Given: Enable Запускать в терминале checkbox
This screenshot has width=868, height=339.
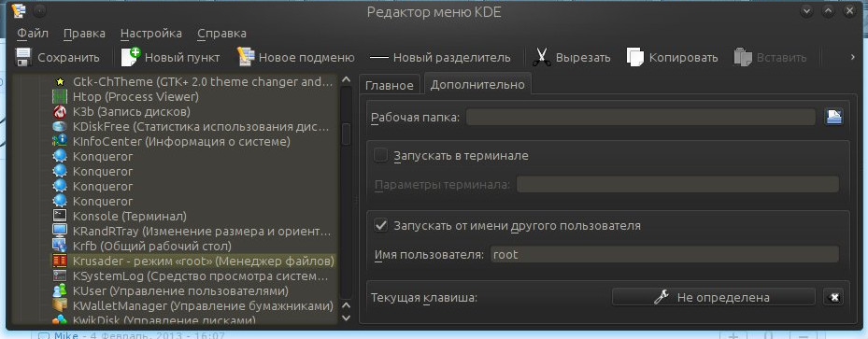Looking at the screenshot, I should pos(381,155).
